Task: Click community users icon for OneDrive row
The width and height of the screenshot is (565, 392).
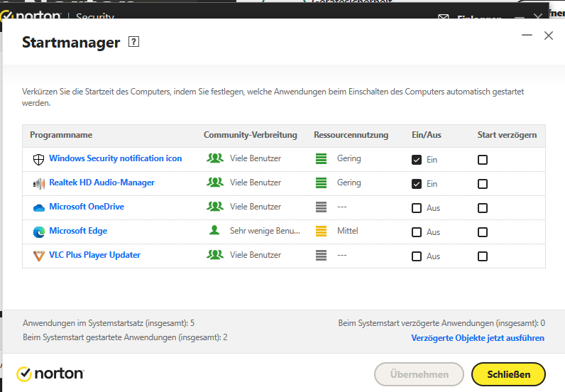Action: (x=215, y=206)
